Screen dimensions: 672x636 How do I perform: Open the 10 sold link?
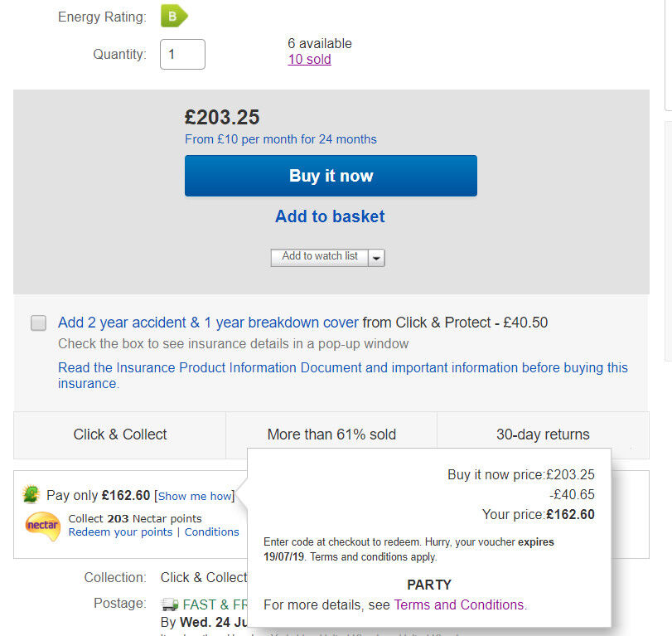309,59
